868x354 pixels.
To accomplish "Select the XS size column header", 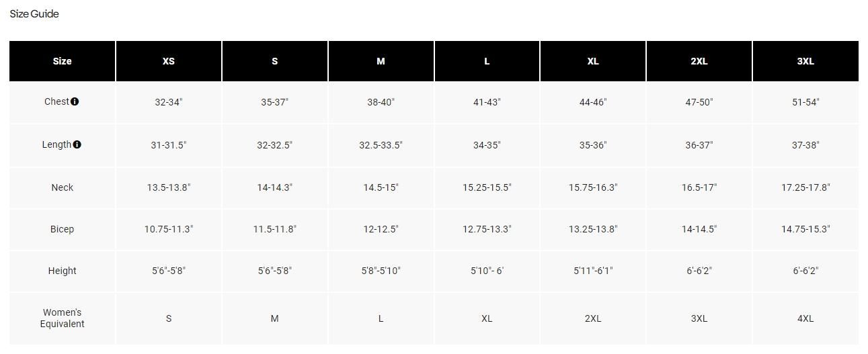I will [x=168, y=61].
